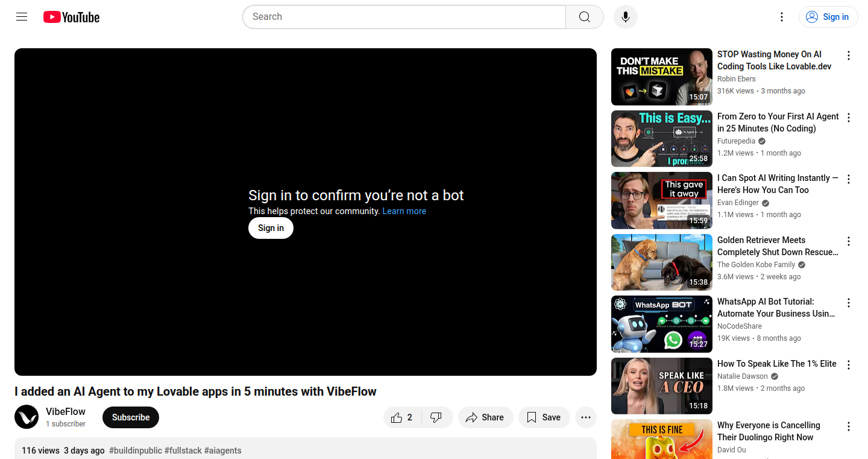Viewport: 868px width, 459px height.
Task: Click the Natalie Dawson channel name
Action: pyautogui.click(x=743, y=376)
